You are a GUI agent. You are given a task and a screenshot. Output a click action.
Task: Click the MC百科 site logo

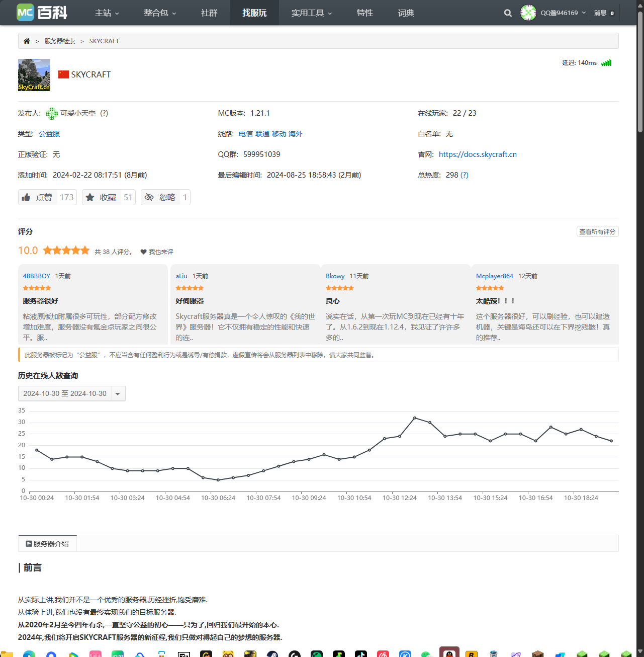[x=42, y=13]
